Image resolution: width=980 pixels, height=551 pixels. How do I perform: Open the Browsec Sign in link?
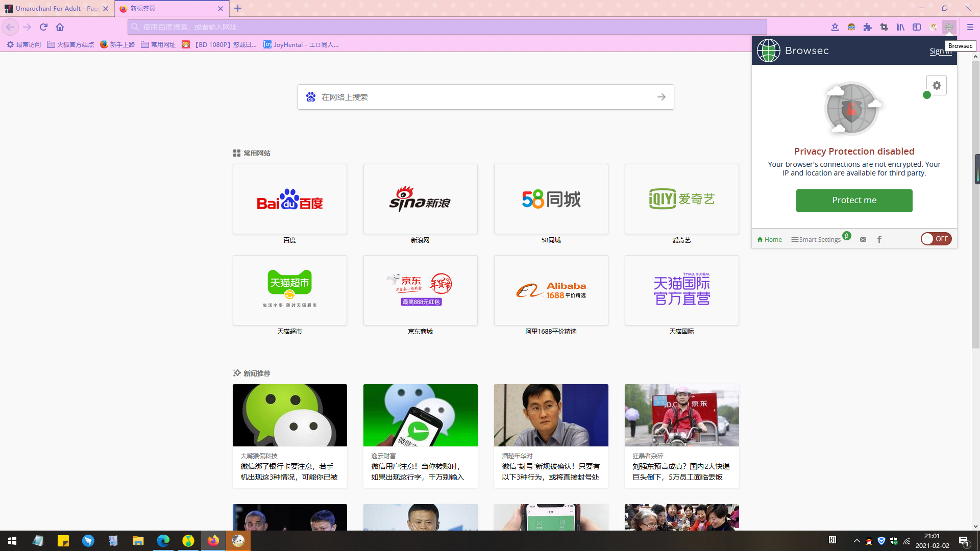point(940,51)
